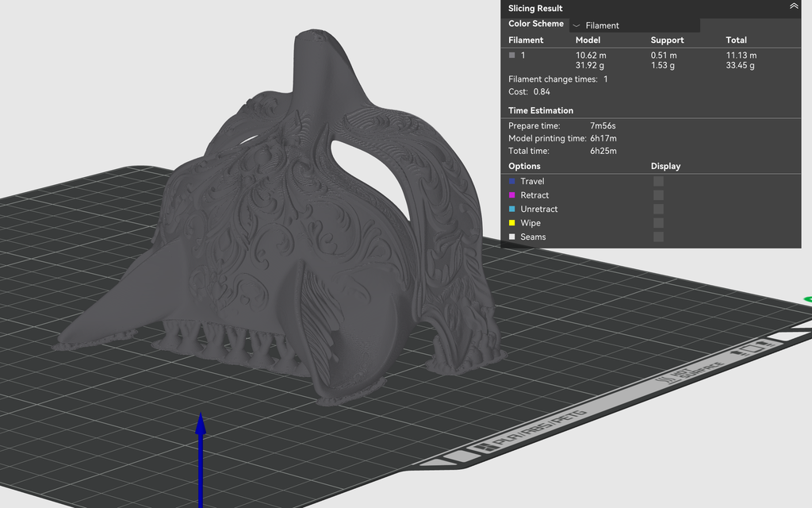This screenshot has height=508, width=812.
Task: Click the Options column header
Action: (524, 166)
